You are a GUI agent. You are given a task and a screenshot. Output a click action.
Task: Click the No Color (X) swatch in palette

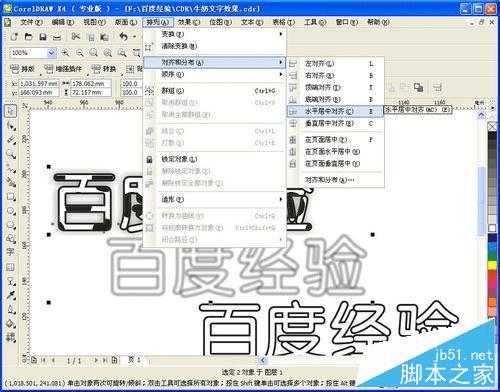(x=492, y=127)
